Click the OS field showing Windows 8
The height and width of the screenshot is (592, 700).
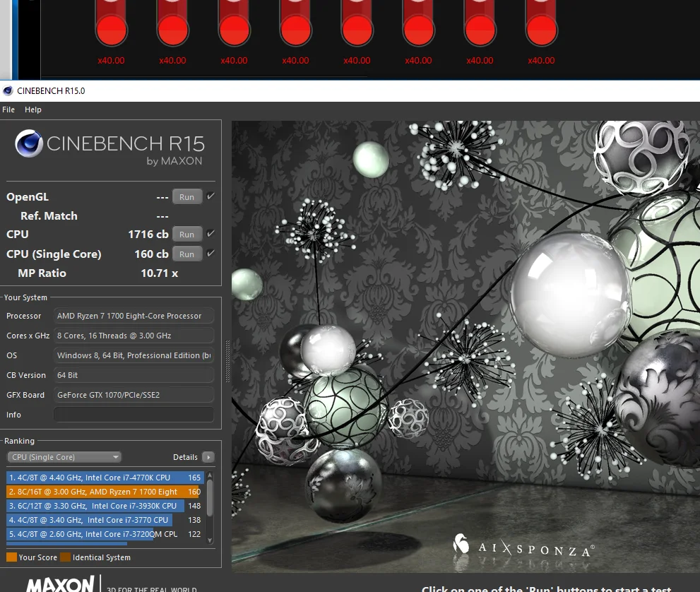pyautogui.click(x=134, y=355)
